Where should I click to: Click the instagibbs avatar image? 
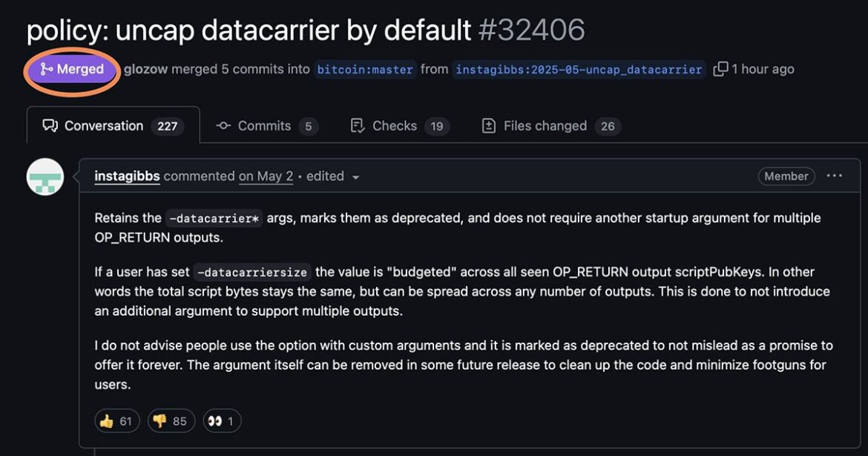tap(45, 176)
